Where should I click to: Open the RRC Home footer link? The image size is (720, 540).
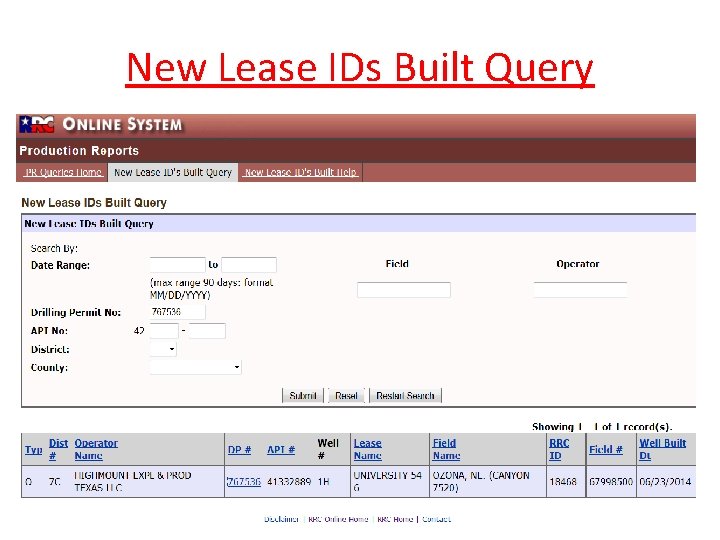tap(395, 519)
